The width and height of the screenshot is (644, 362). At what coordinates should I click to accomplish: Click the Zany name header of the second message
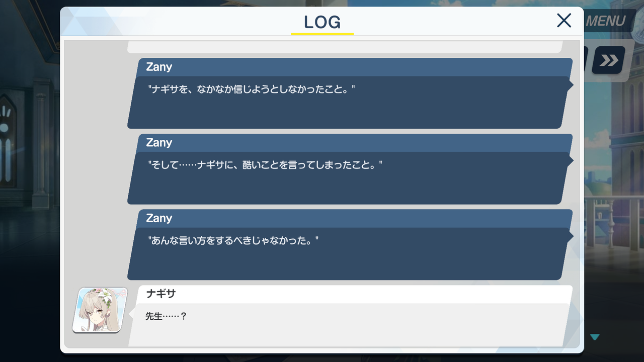tap(159, 143)
